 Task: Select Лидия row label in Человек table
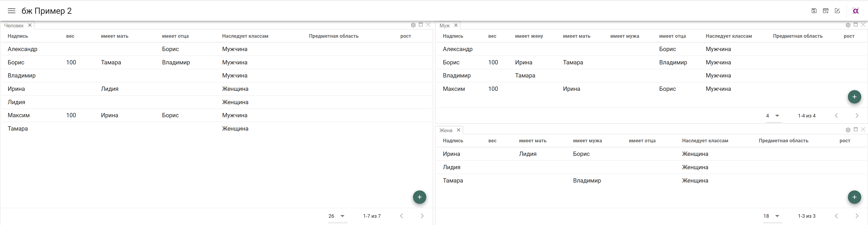click(x=17, y=102)
